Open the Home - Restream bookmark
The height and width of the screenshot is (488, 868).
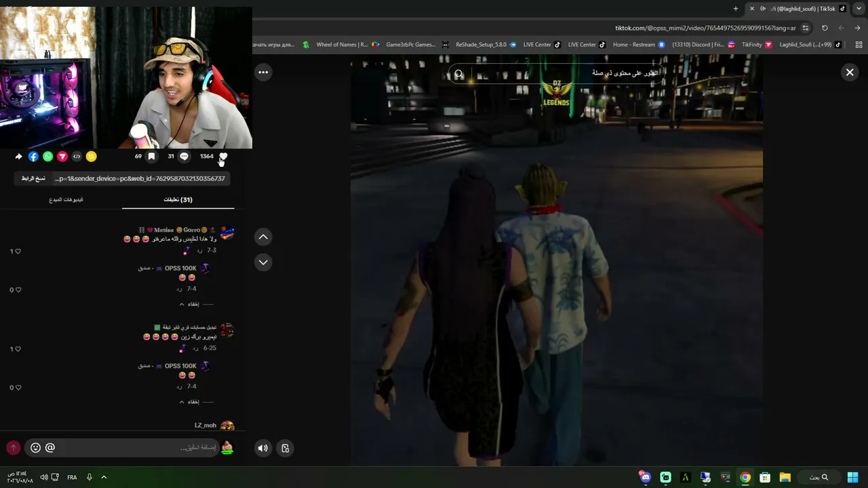coord(639,45)
